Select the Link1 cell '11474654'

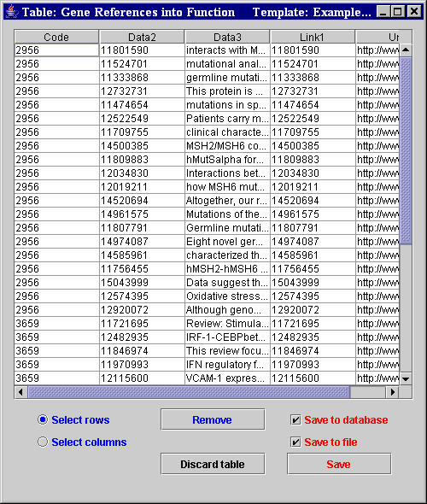point(313,105)
